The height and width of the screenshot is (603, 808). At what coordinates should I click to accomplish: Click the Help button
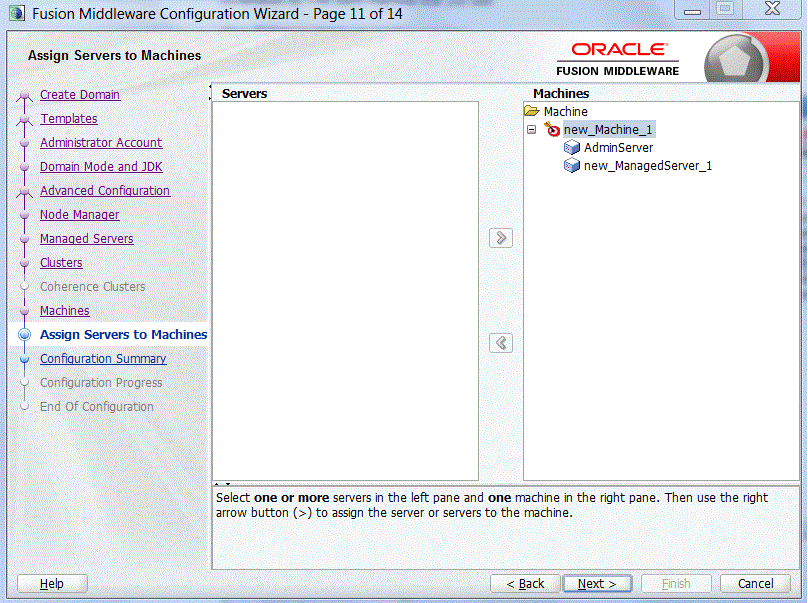[x=52, y=584]
